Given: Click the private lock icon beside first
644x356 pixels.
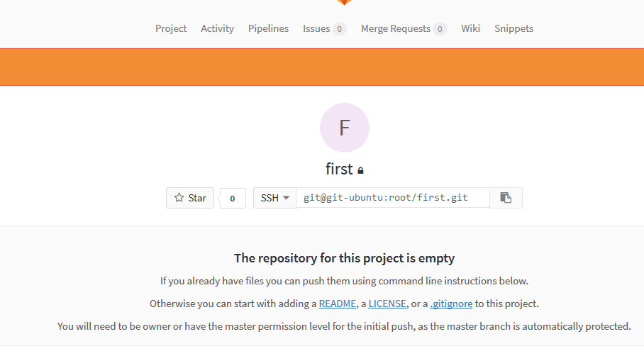Looking at the screenshot, I should 361,171.
